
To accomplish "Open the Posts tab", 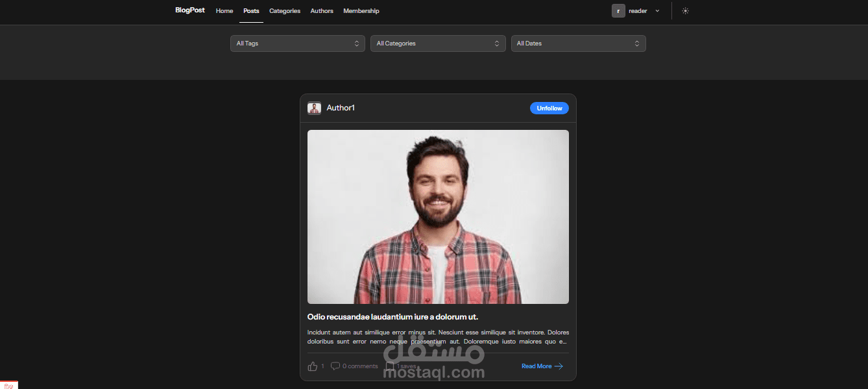I will pyautogui.click(x=251, y=11).
